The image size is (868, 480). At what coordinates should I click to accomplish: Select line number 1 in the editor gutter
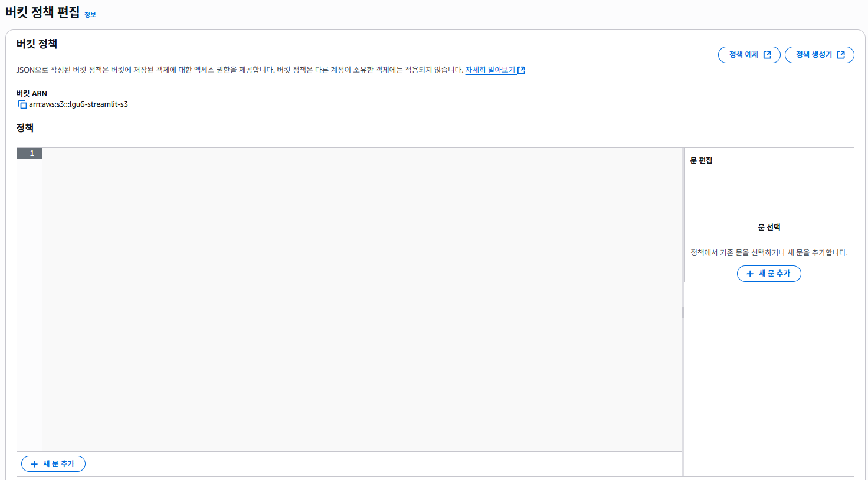tap(30, 153)
